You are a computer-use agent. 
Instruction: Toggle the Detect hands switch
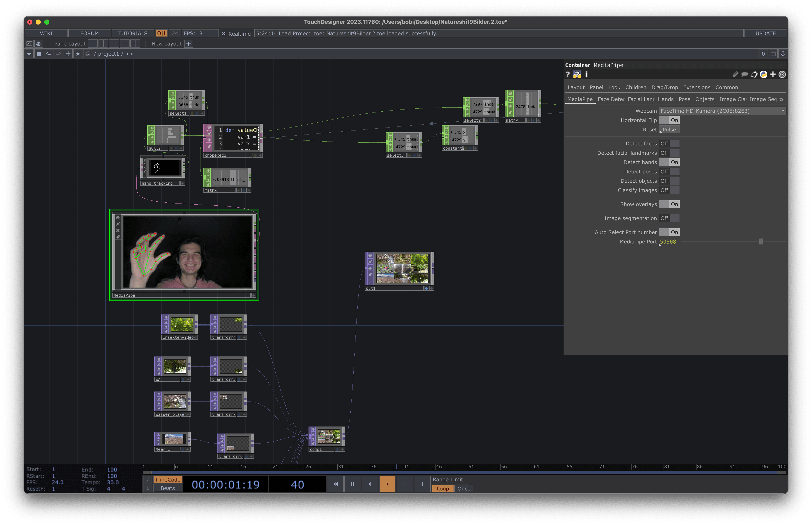pos(669,162)
